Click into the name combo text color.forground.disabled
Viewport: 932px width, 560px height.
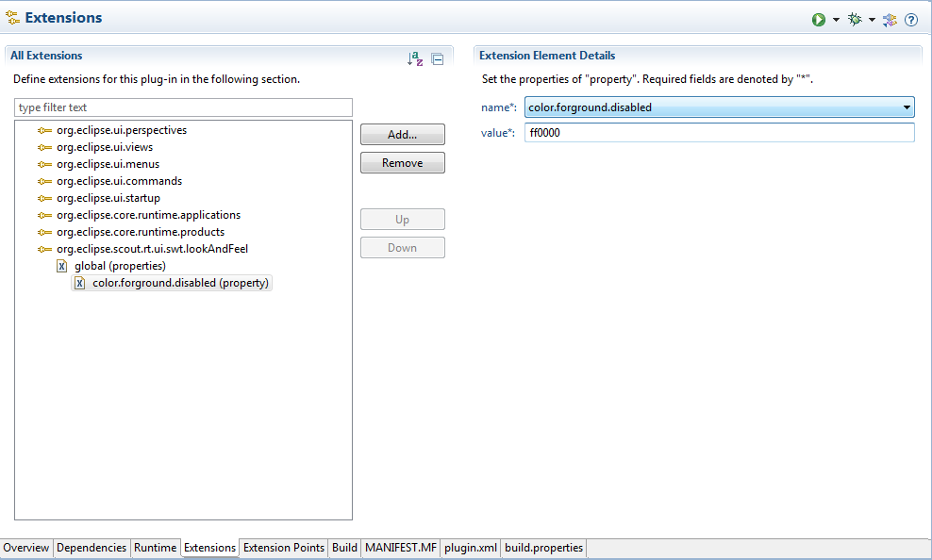tap(591, 107)
